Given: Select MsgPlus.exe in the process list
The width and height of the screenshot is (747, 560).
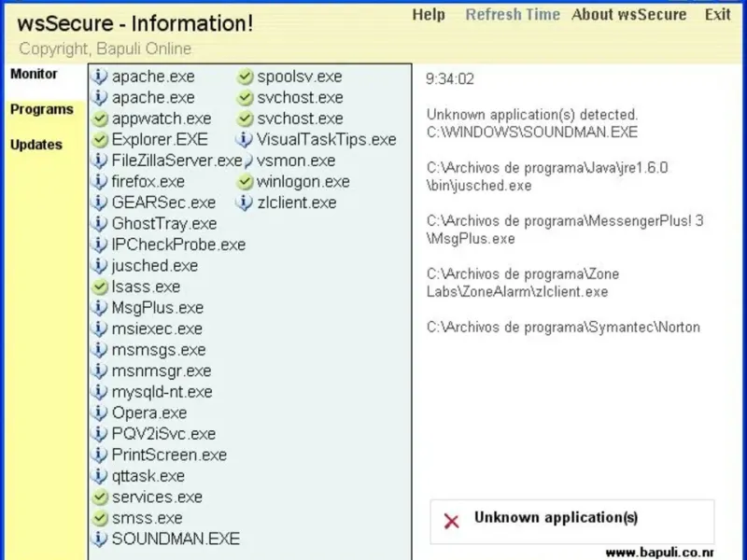Looking at the screenshot, I should click(x=157, y=308).
